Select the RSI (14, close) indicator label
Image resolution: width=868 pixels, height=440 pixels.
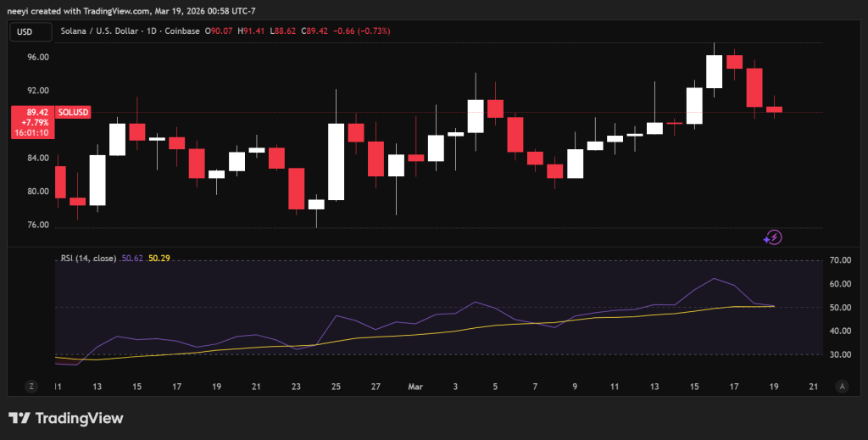(x=88, y=257)
